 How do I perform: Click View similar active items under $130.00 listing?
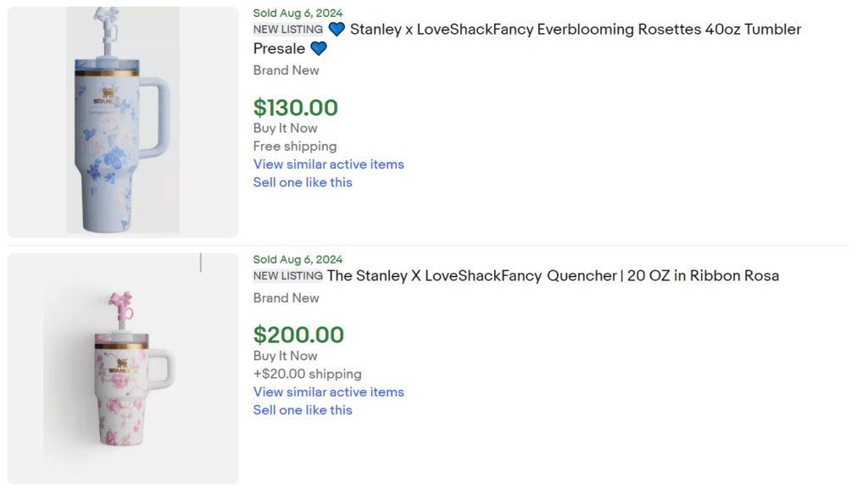pyautogui.click(x=328, y=164)
